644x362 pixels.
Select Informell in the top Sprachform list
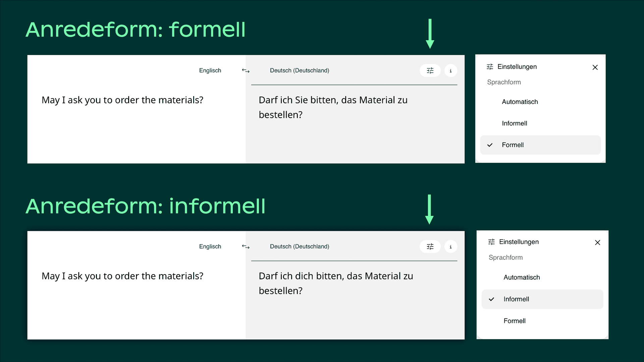click(515, 123)
